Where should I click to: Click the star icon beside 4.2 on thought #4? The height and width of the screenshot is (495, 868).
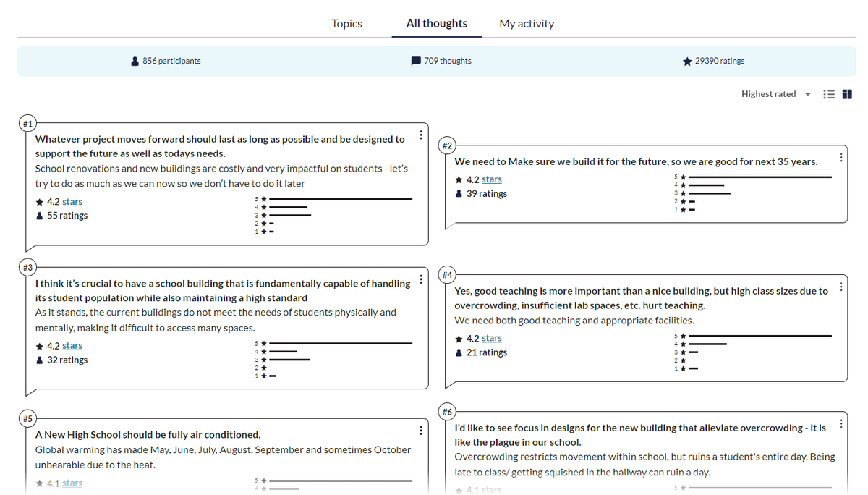459,338
